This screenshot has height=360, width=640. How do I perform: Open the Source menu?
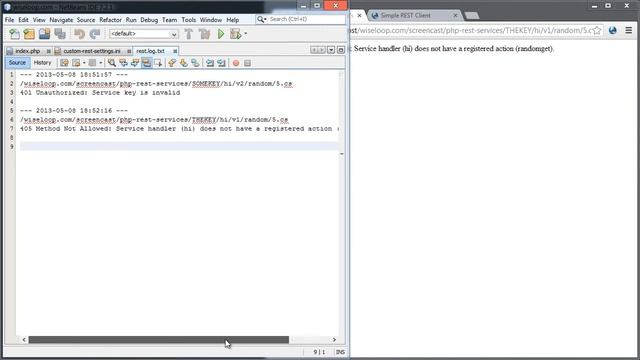tap(86, 20)
